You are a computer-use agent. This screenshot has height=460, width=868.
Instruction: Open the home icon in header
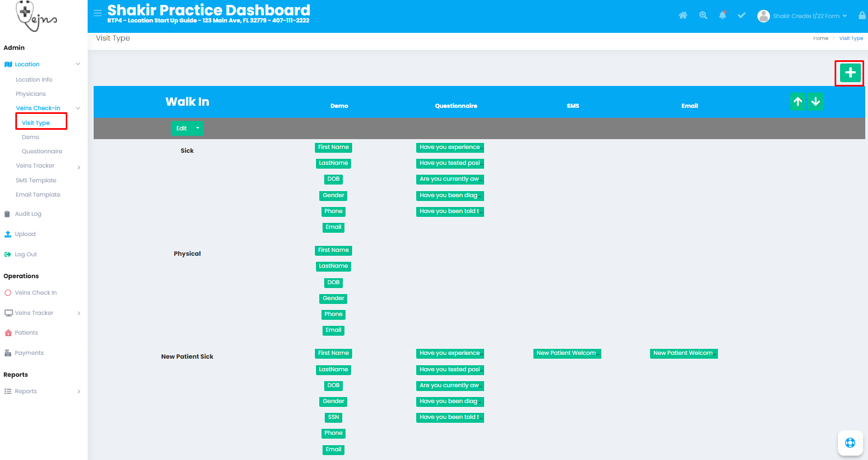683,15
